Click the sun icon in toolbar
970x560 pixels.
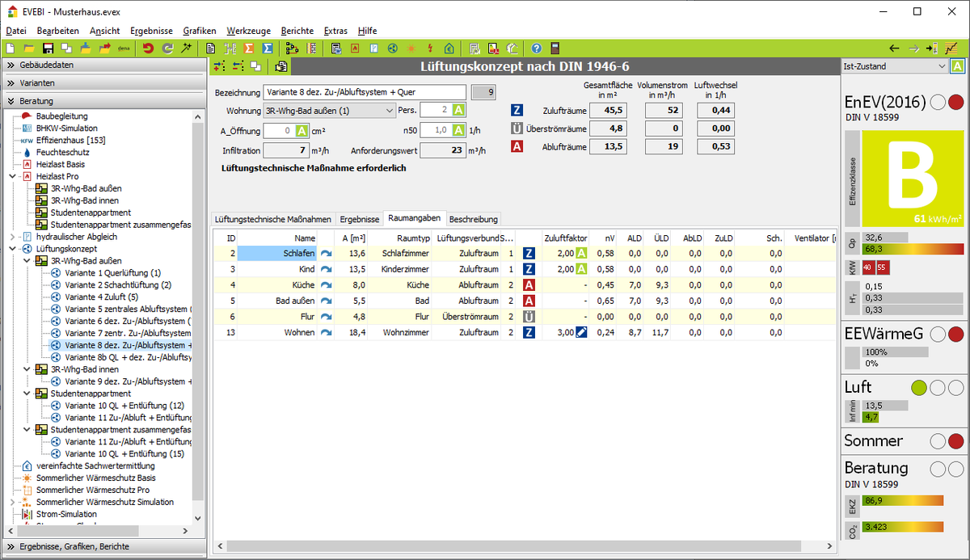pyautogui.click(x=411, y=48)
